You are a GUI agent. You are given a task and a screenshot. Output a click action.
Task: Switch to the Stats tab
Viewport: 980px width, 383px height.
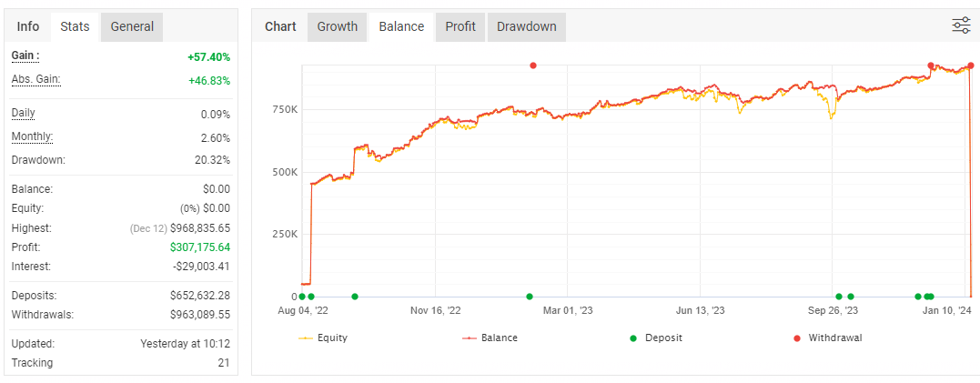(75, 27)
